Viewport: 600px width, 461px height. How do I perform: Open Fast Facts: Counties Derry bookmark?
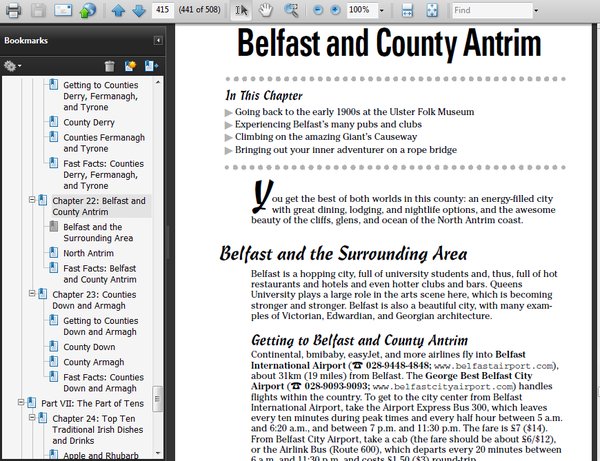coord(103,174)
